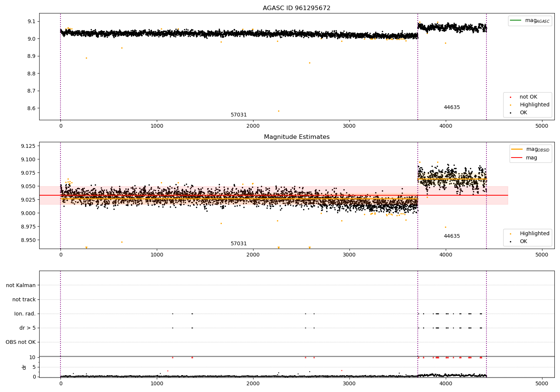The width and height of the screenshot is (560, 392).
Task: Click the '5' tick on dr axis
Action: coord(34,367)
